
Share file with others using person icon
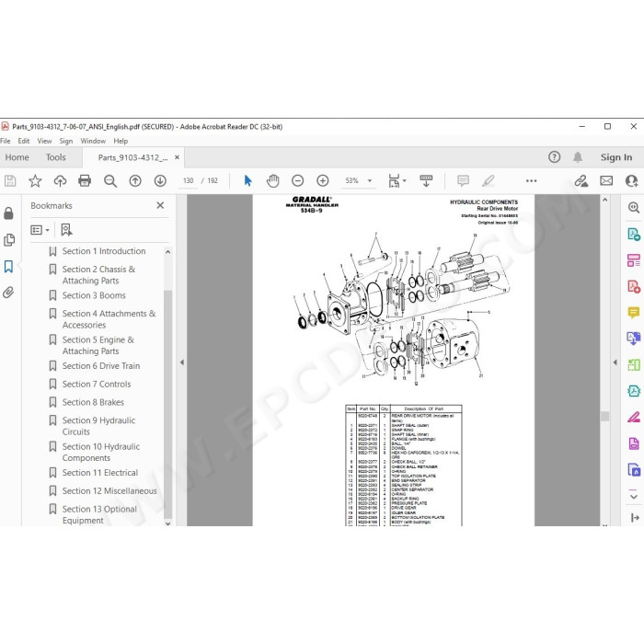tap(631, 180)
